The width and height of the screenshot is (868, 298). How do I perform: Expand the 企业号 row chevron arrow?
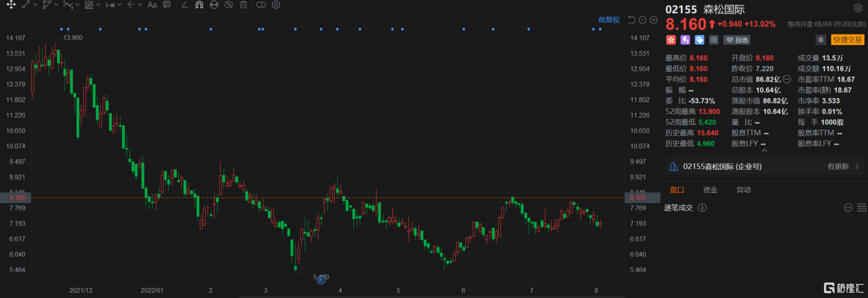pyautogui.click(x=857, y=167)
